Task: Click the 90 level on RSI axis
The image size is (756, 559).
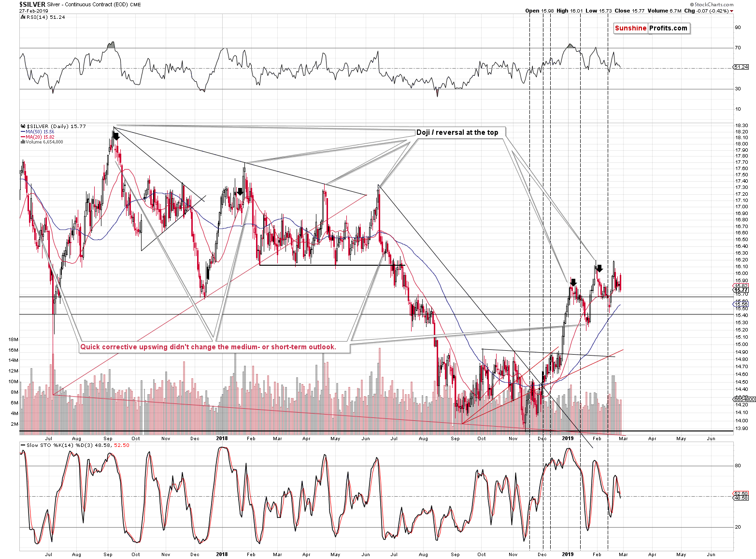Action: tap(738, 28)
